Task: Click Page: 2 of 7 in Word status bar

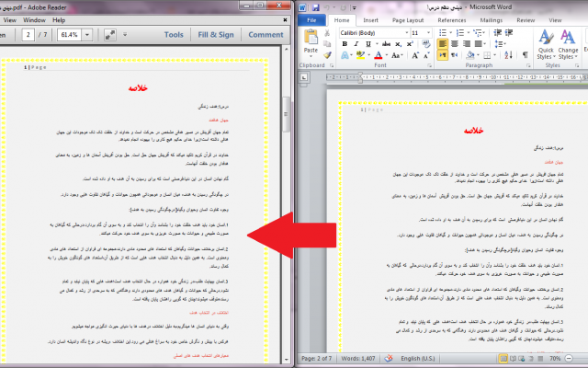Action: click(317, 358)
